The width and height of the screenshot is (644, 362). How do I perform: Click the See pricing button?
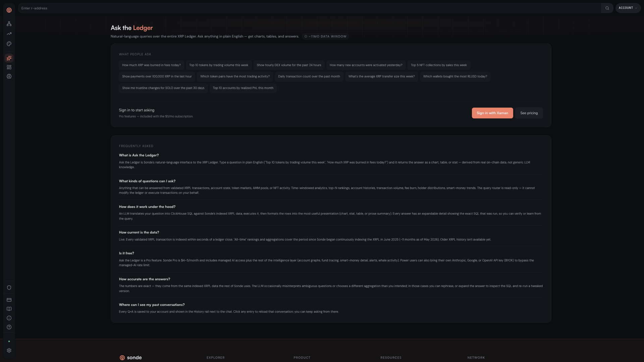point(529,113)
